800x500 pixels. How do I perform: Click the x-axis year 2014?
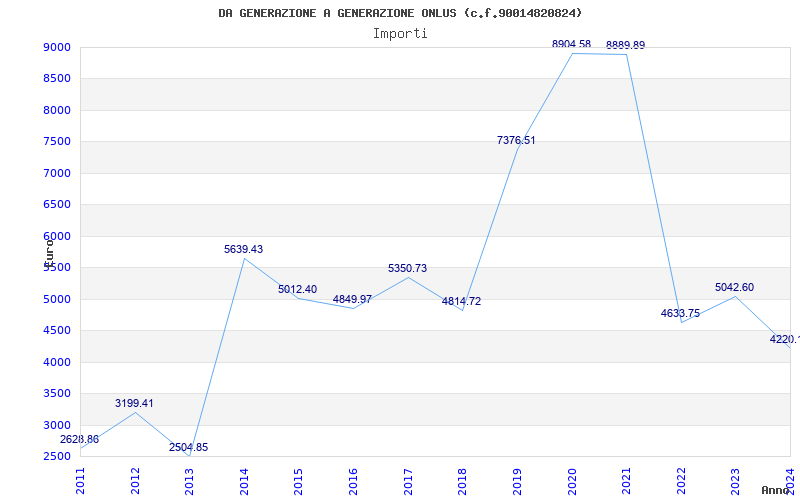pyautogui.click(x=244, y=481)
